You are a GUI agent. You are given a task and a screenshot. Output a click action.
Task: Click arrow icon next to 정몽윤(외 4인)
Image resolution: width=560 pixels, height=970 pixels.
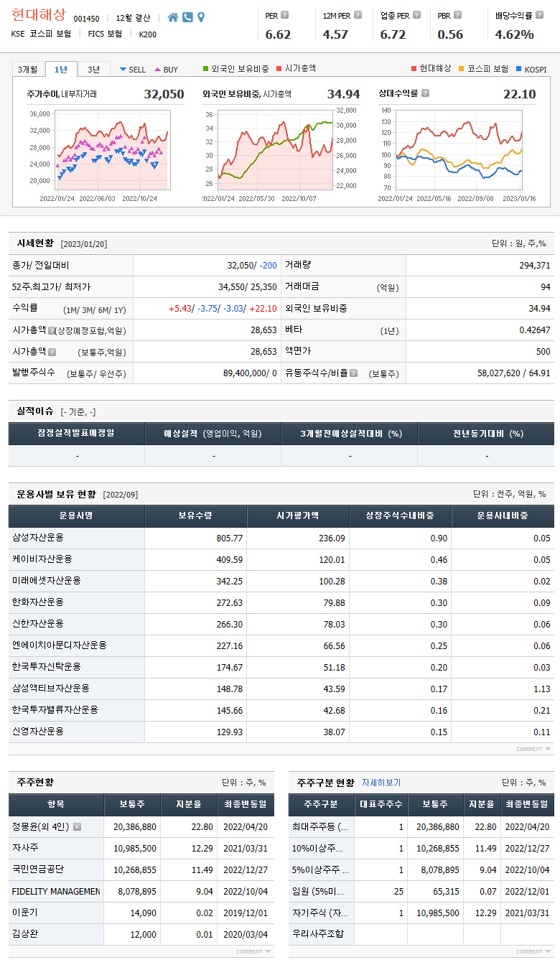pyautogui.click(x=77, y=826)
